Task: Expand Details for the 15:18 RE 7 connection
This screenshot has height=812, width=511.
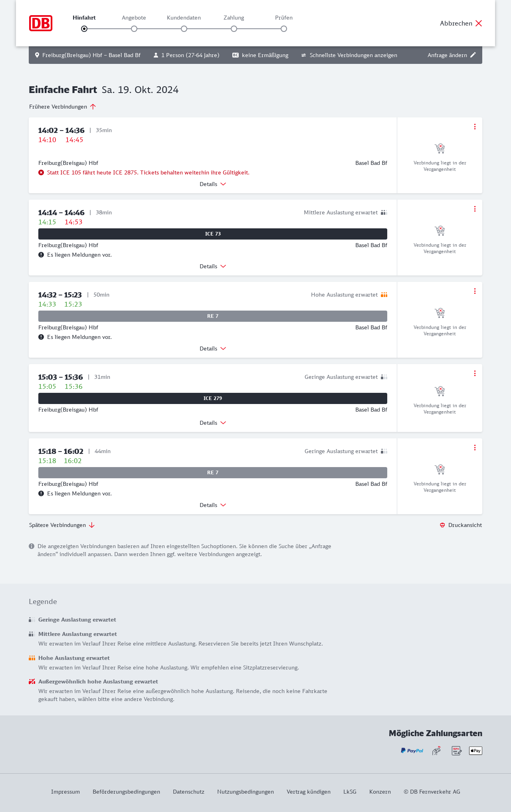Action: coord(213,505)
